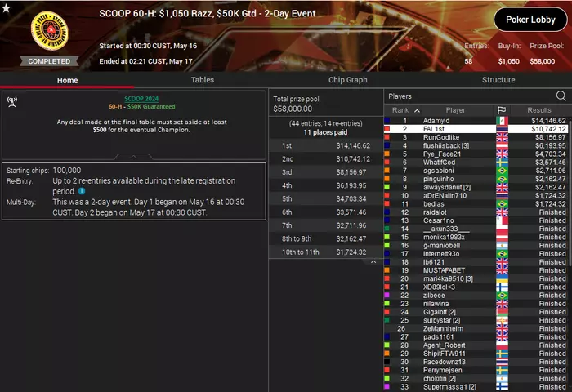Sort by the Results column header
This screenshot has height=392, width=572.
click(538, 110)
